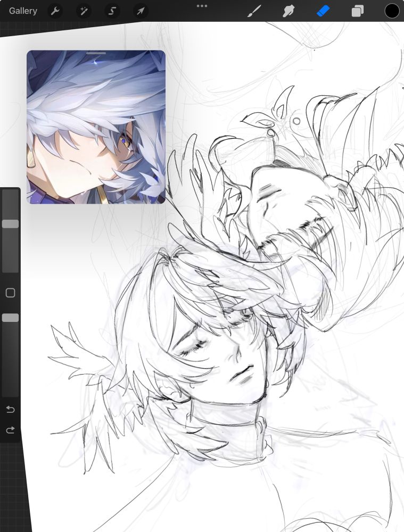Tap the square Modify button on the sidebar
This screenshot has width=404, height=532.
[11, 293]
